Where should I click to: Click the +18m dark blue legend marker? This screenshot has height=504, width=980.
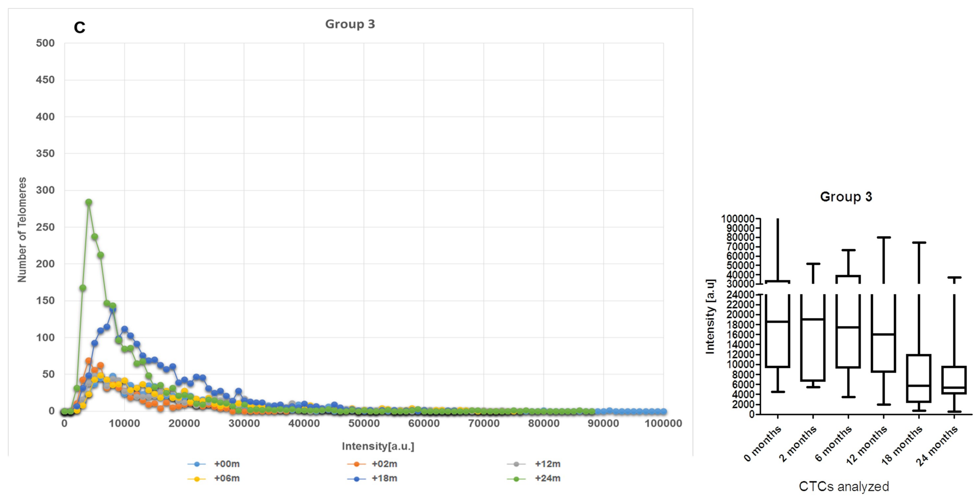(x=357, y=479)
